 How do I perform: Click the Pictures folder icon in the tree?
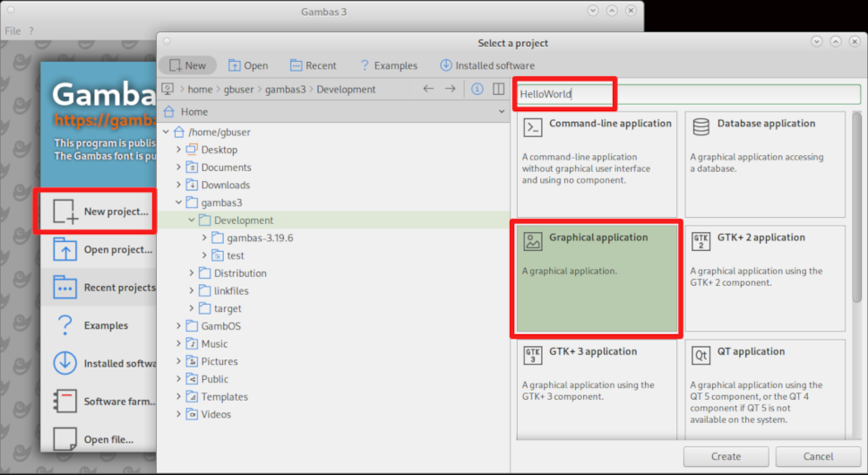[192, 361]
